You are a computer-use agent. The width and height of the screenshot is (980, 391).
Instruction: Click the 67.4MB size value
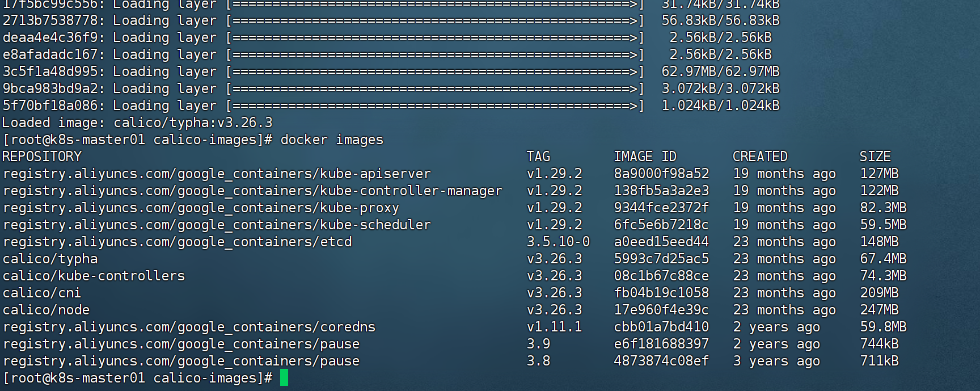(883, 259)
